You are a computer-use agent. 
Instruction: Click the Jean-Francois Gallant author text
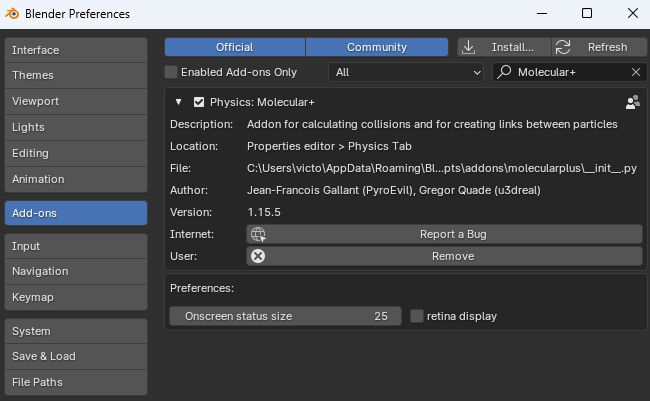(394, 190)
